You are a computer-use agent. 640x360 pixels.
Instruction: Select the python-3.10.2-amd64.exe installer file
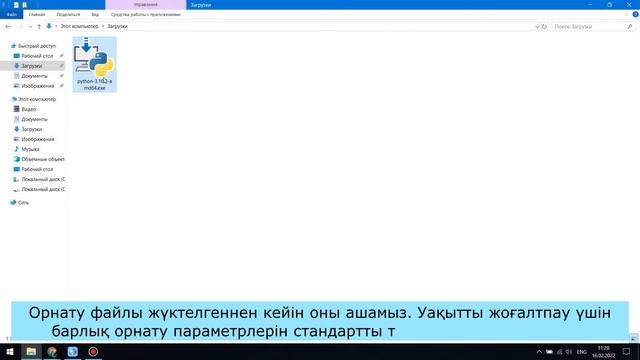pos(94,64)
